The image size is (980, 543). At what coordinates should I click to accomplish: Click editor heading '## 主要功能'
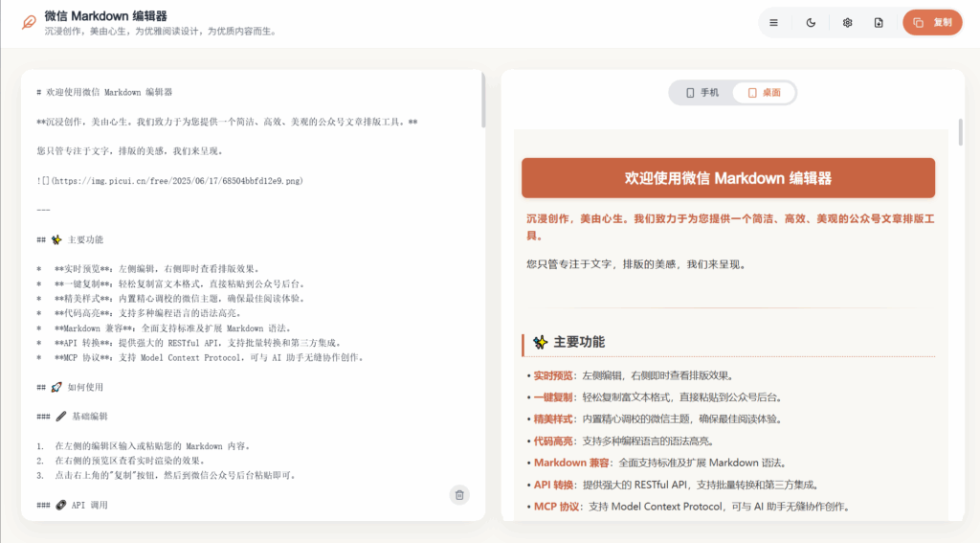click(70, 239)
